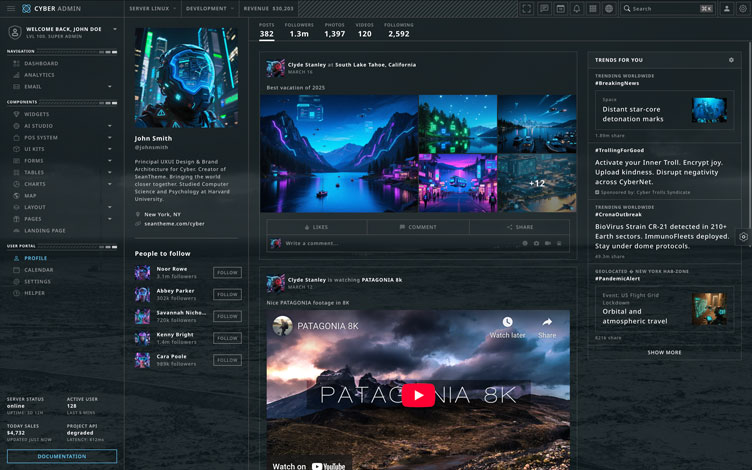Enter fullscreen mode from top bar
The image size is (752, 470).
[527, 8]
